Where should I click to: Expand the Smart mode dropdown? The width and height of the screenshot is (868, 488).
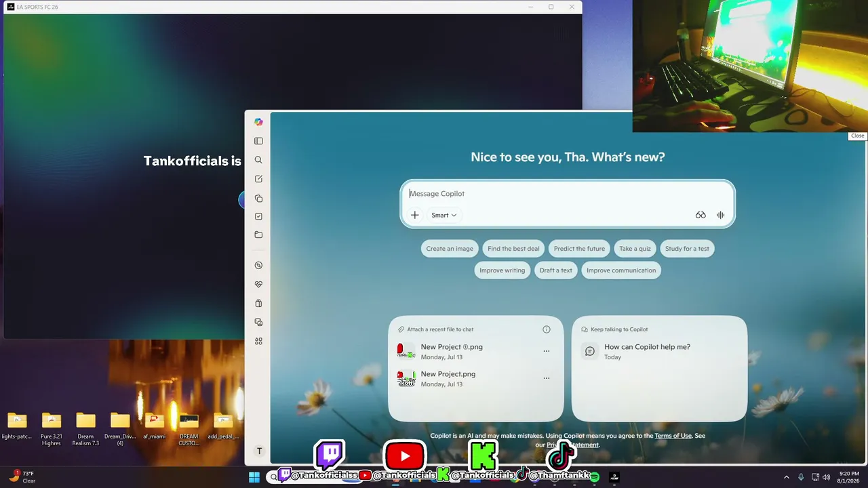pyautogui.click(x=444, y=215)
